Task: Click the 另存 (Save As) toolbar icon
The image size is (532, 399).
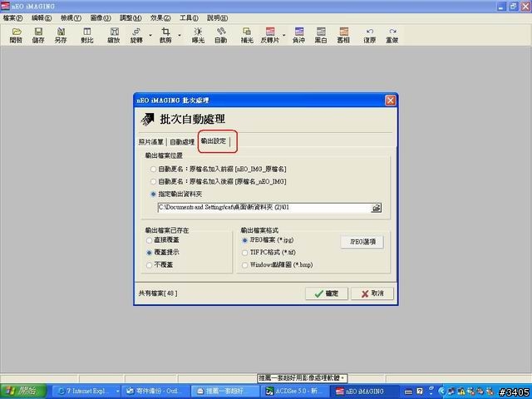Action: (x=61, y=35)
